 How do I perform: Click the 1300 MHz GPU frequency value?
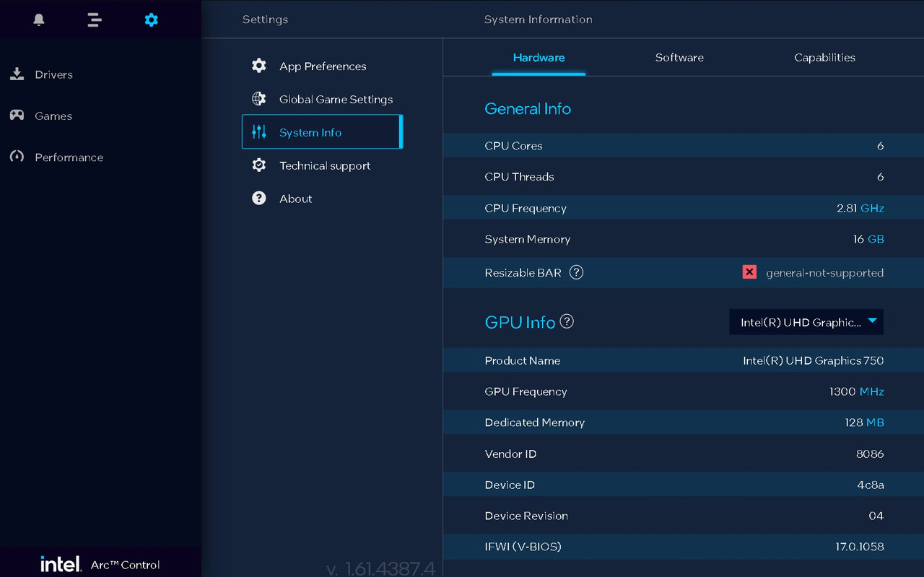[x=856, y=391]
